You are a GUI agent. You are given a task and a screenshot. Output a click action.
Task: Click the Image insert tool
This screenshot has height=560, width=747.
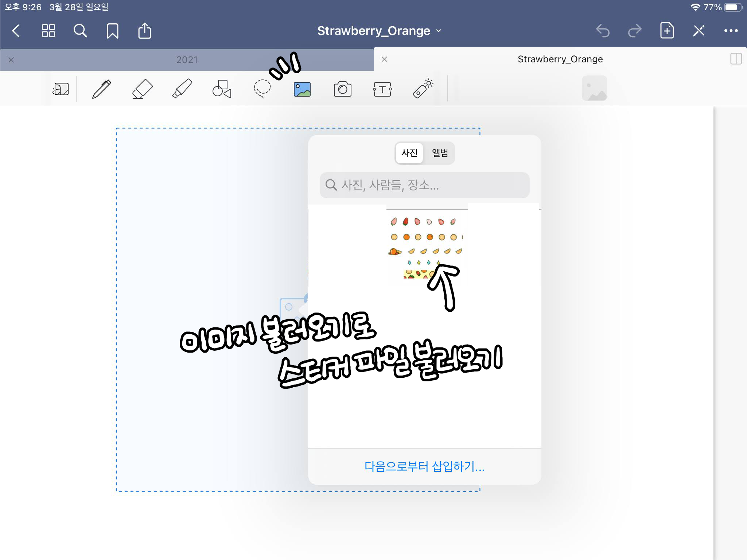(302, 89)
